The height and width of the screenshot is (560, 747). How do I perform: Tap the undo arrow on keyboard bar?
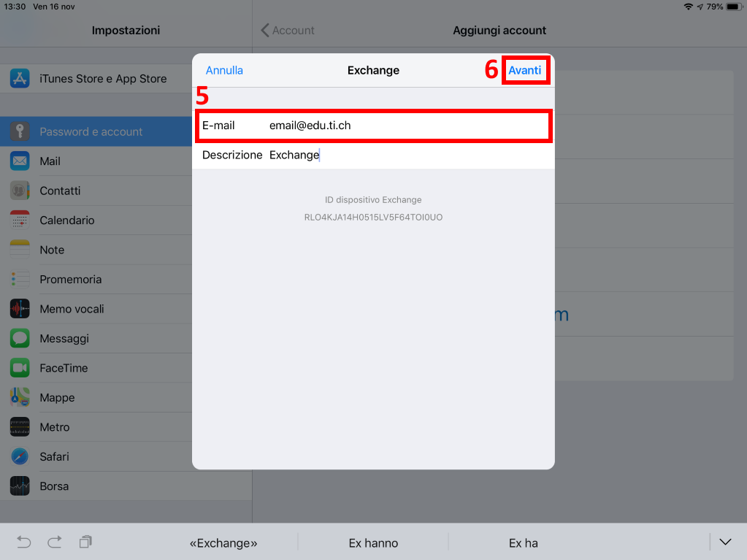pyautogui.click(x=24, y=542)
